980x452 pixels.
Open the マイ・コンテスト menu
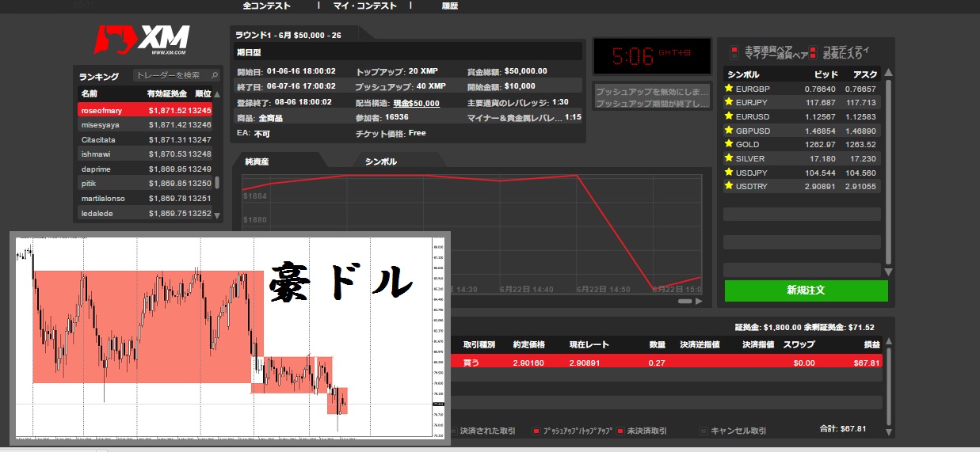pos(364,6)
